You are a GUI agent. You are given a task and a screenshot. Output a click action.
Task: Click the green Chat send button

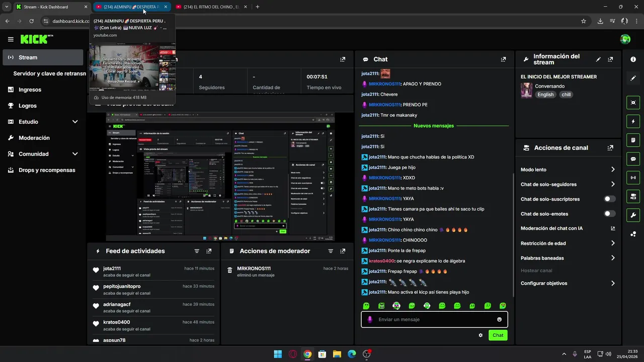[x=498, y=335]
